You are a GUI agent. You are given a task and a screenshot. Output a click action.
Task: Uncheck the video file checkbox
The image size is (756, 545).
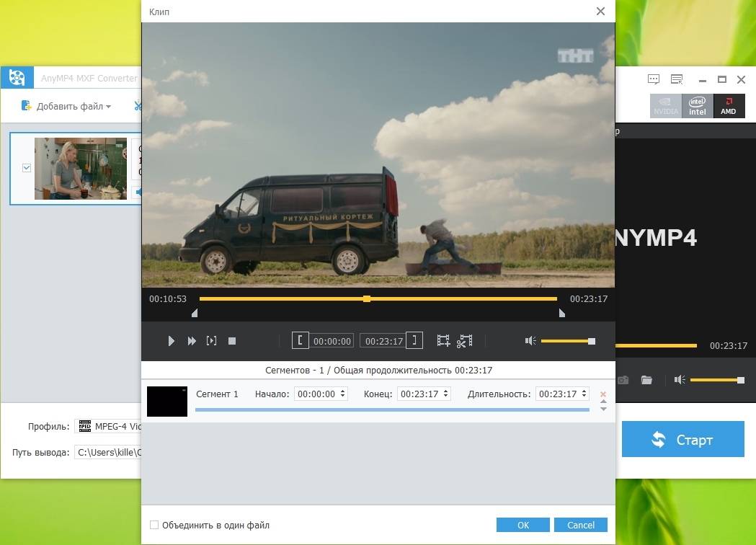27,168
